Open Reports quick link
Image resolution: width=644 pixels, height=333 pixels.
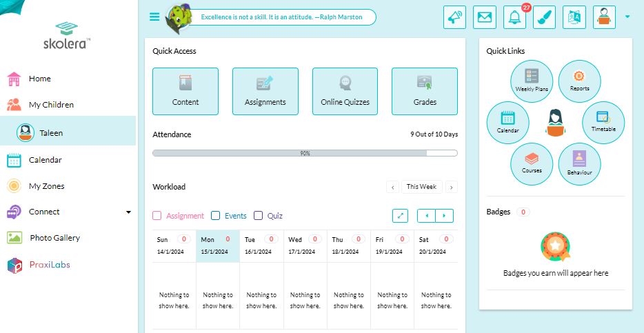[579, 81]
